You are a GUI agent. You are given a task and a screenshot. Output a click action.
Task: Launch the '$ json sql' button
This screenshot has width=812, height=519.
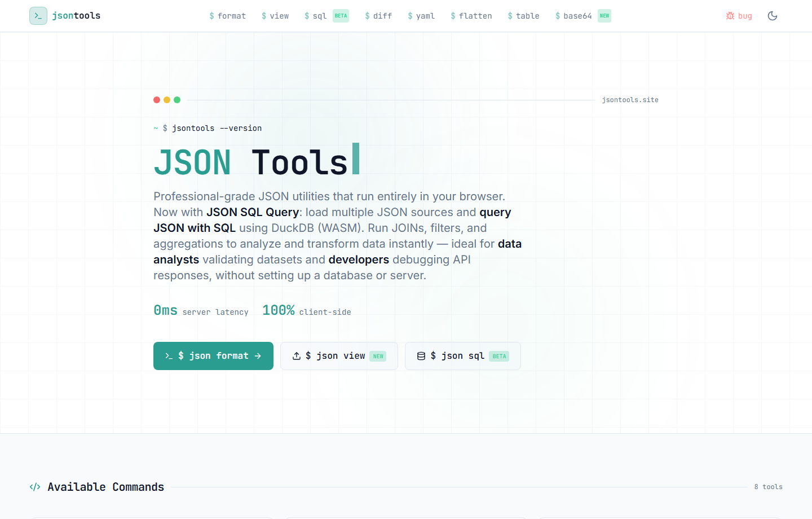tap(463, 356)
